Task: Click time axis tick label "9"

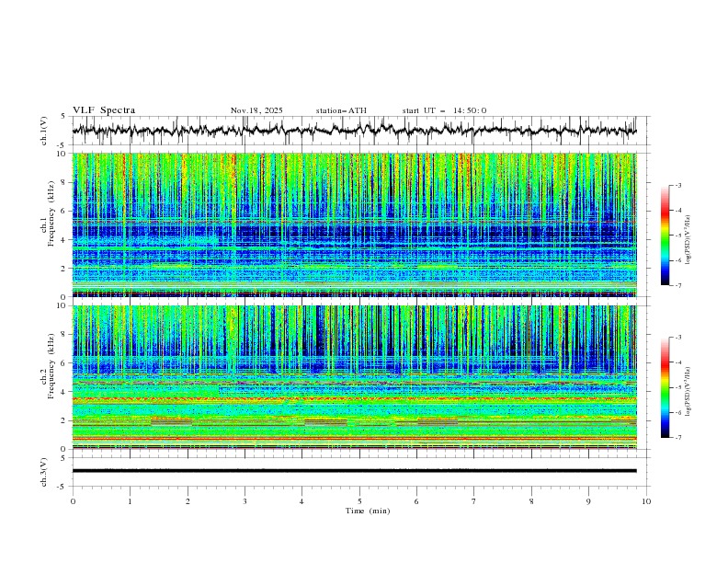Action: click(x=588, y=501)
